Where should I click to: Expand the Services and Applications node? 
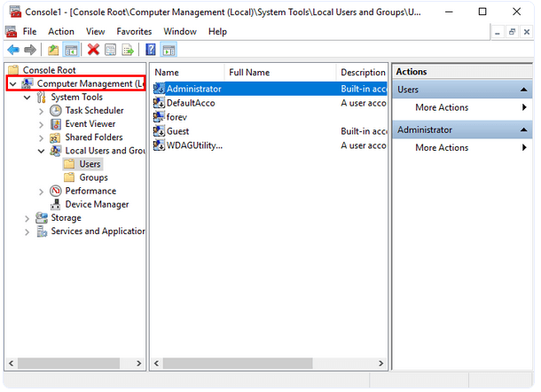27,231
